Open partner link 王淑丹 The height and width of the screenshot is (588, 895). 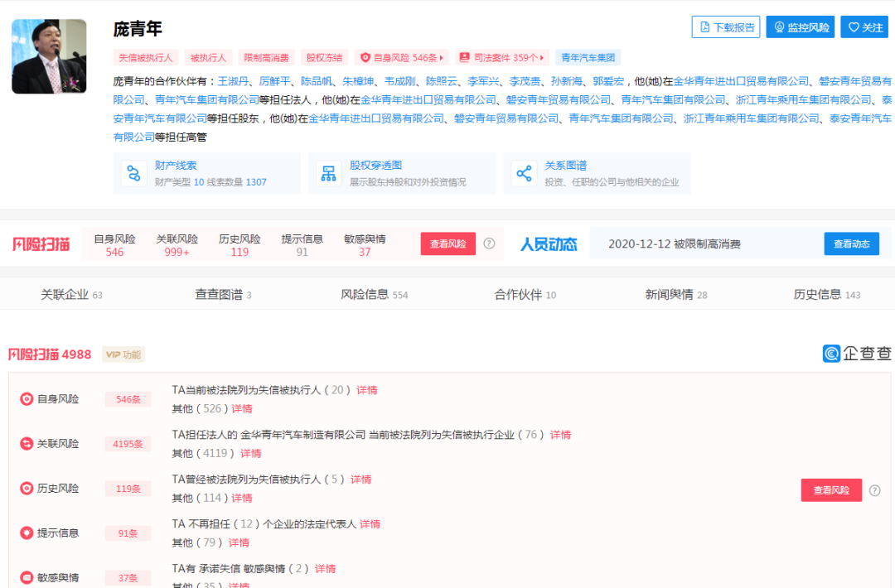pyautogui.click(x=233, y=81)
